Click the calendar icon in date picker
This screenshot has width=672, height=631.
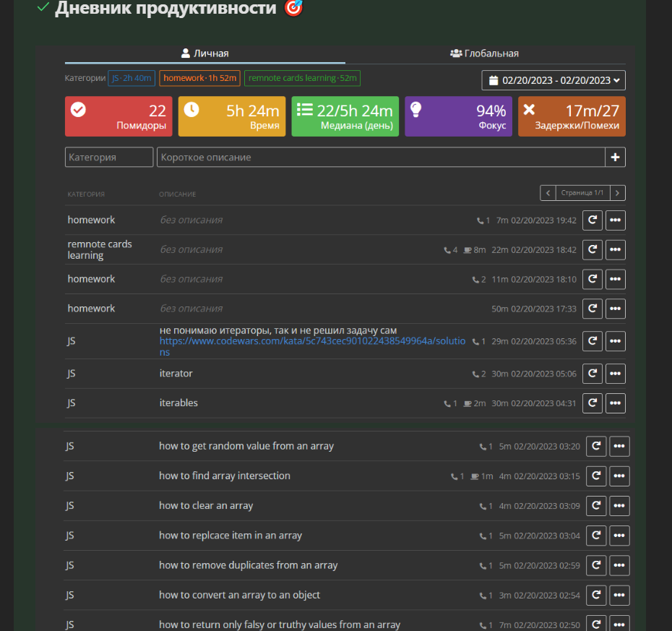pyautogui.click(x=494, y=80)
